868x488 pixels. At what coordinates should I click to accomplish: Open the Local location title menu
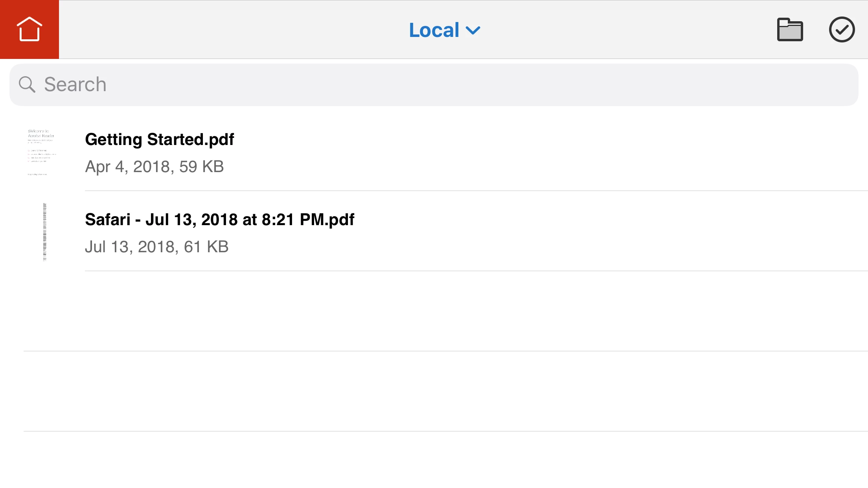[x=434, y=30]
